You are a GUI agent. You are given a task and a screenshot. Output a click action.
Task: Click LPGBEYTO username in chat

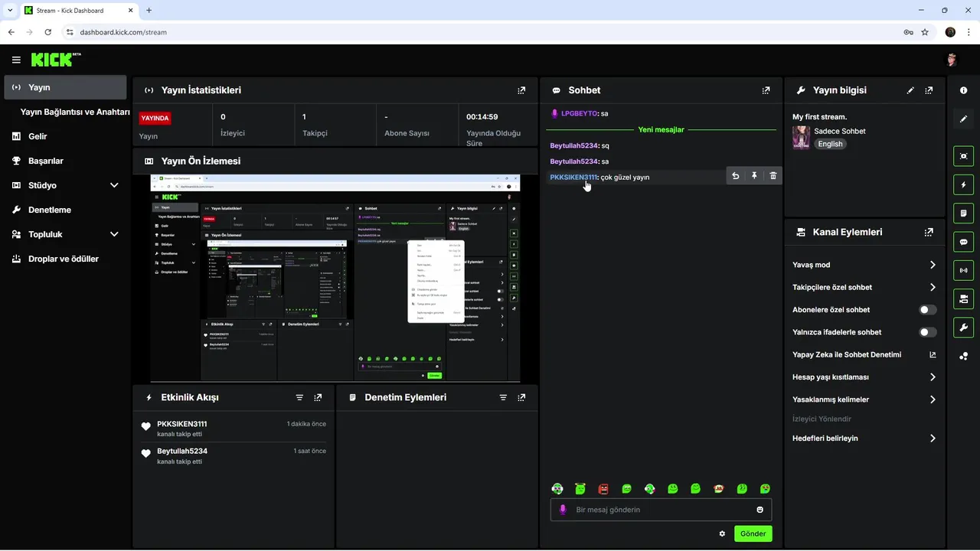(579, 113)
